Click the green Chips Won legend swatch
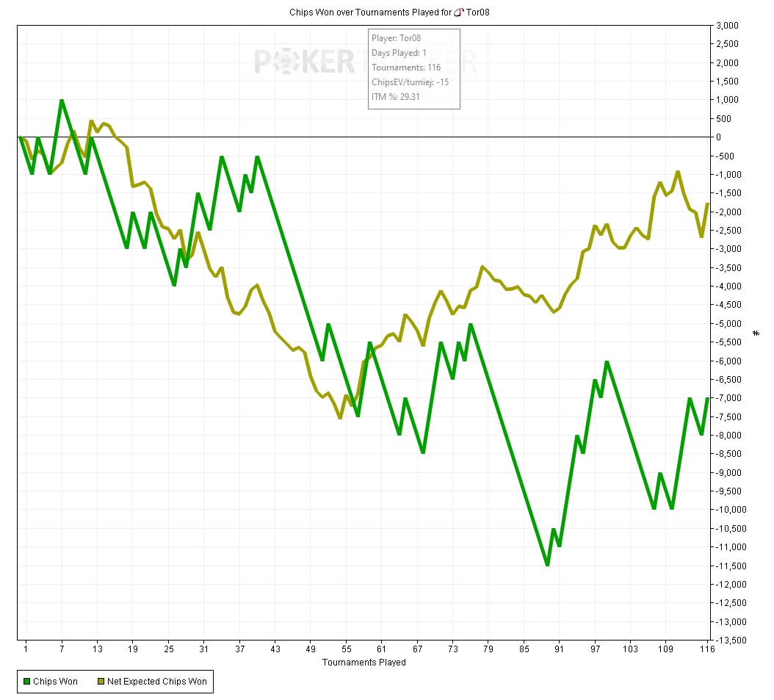The height and width of the screenshot is (700, 774). [x=26, y=682]
